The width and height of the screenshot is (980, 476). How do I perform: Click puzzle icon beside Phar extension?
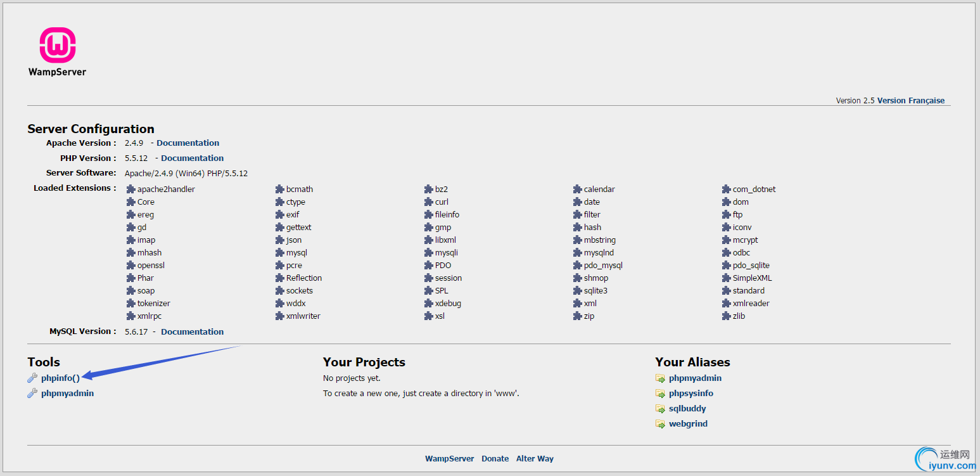[131, 278]
